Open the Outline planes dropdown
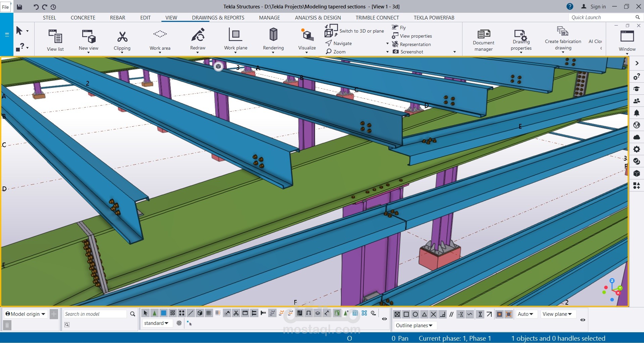The image size is (644, 343). [x=414, y=326]
